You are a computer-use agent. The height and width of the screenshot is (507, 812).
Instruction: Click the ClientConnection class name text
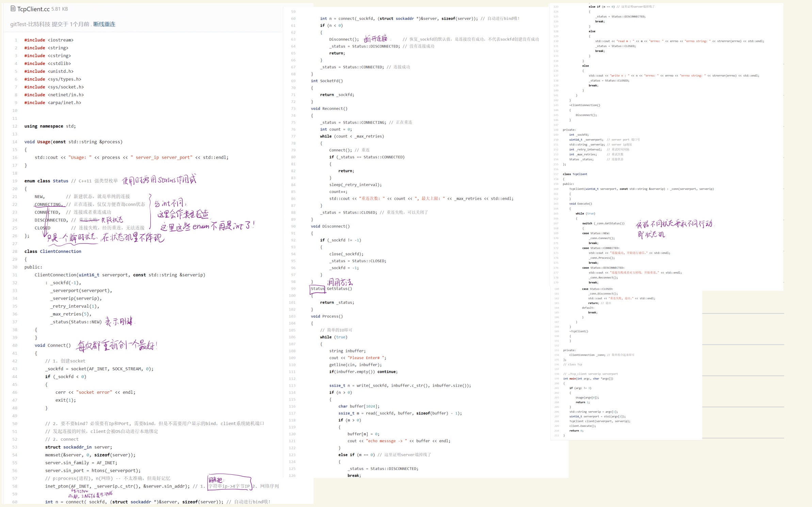tap(61, 251)
